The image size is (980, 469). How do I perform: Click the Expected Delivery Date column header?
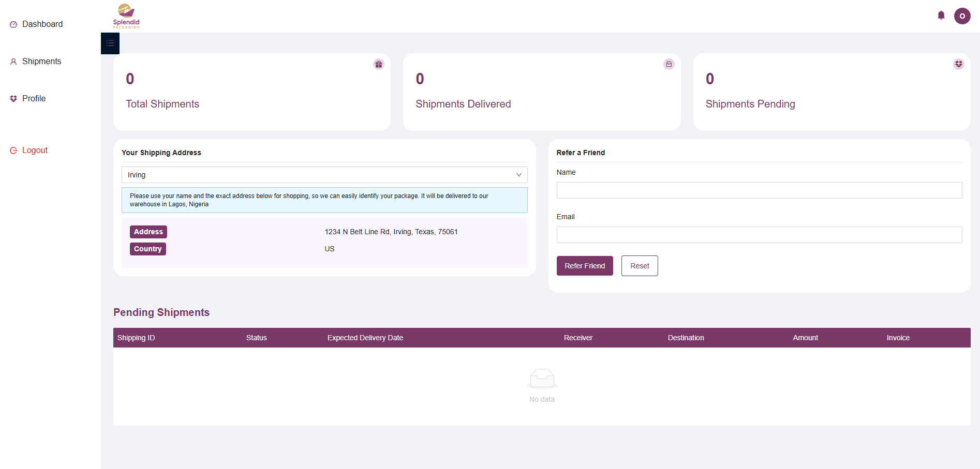point(365,338)
